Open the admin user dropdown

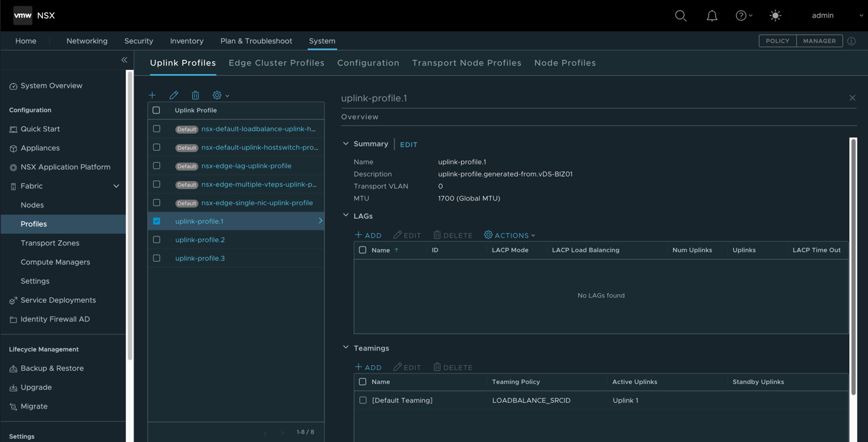tap(837, 16)
